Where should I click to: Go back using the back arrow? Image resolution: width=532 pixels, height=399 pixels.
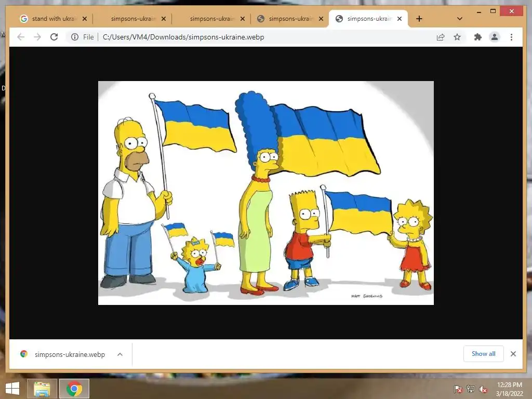click(x=21, y=37)
